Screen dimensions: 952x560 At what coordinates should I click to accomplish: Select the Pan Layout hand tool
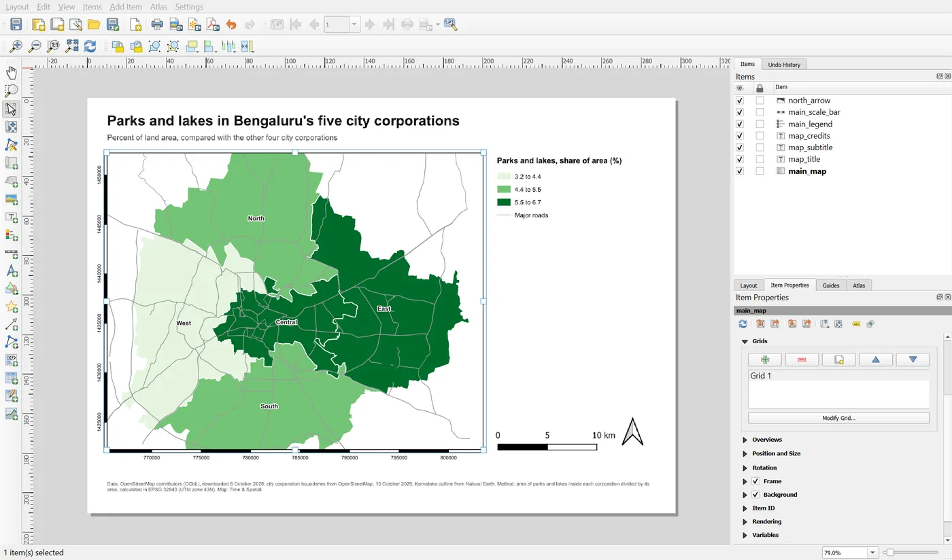click(x=12, y=73)
